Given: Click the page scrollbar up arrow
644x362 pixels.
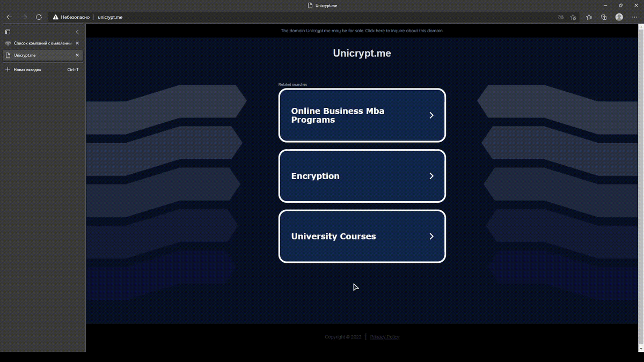Looking at the screenshot, I should (641, 27).
